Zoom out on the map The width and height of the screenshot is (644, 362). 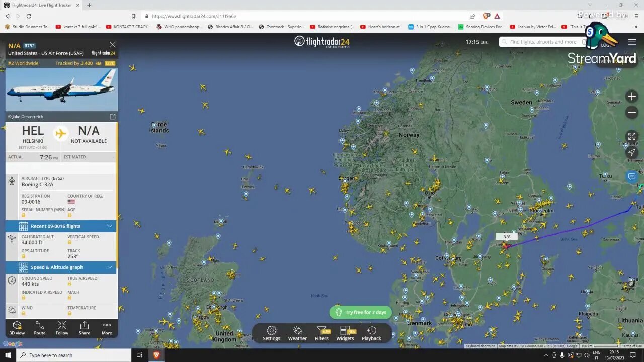pyautogui.click(x=632, y=113)
